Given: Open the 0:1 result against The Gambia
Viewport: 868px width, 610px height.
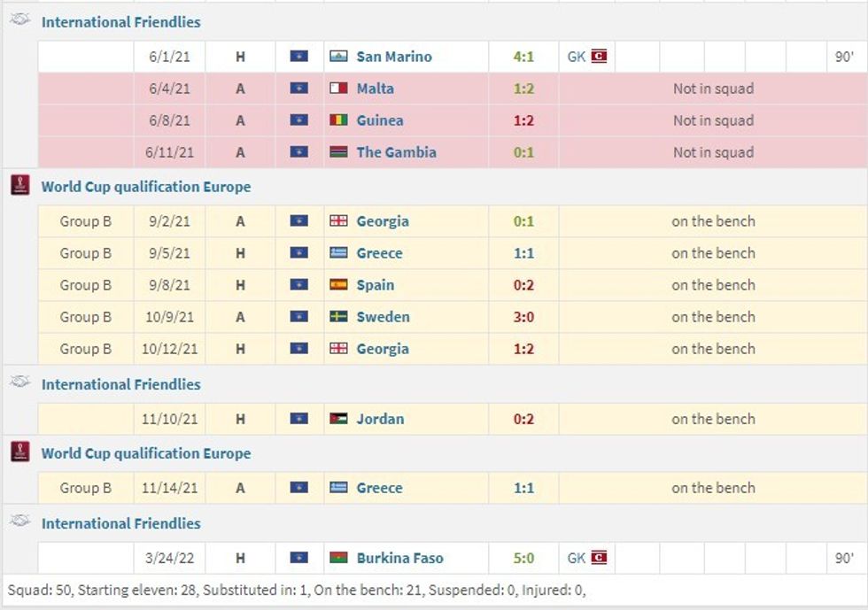Looking at the screenshot, I should point(523,152).
